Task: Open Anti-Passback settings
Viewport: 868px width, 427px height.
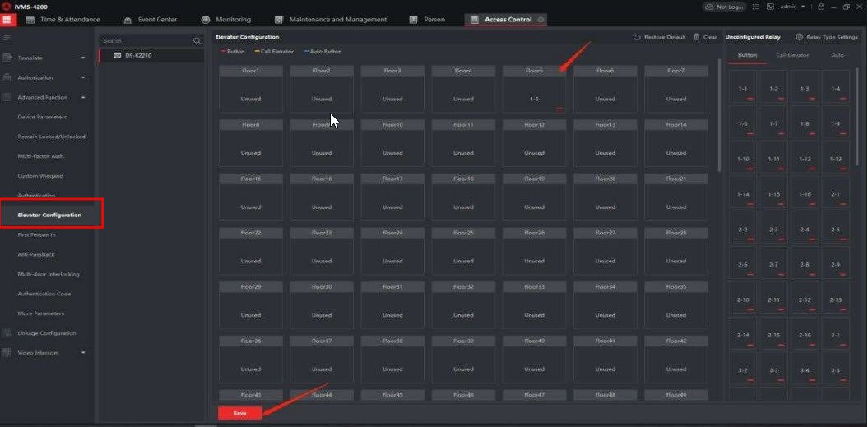Action: tap(36, 254)
